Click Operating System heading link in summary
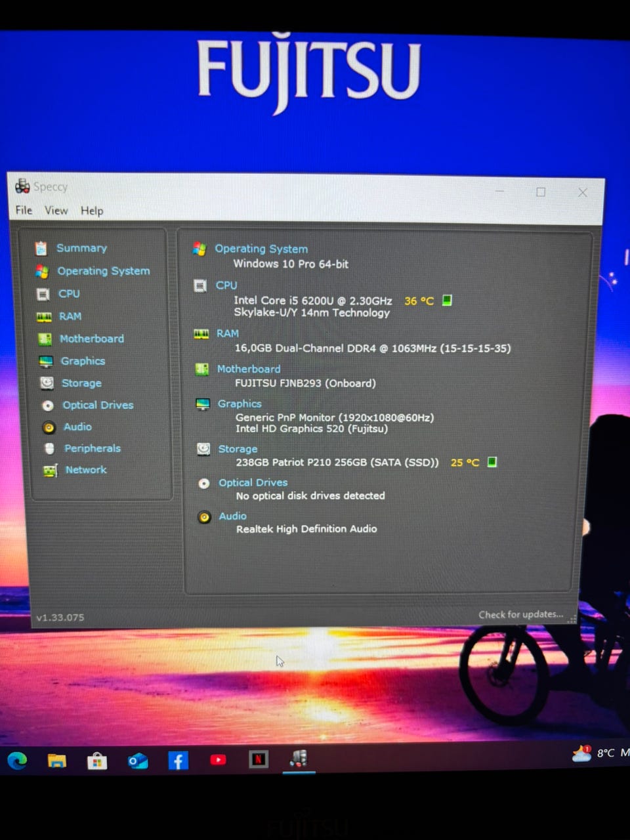This screenshot has height=840, width=630. (261, 249)
